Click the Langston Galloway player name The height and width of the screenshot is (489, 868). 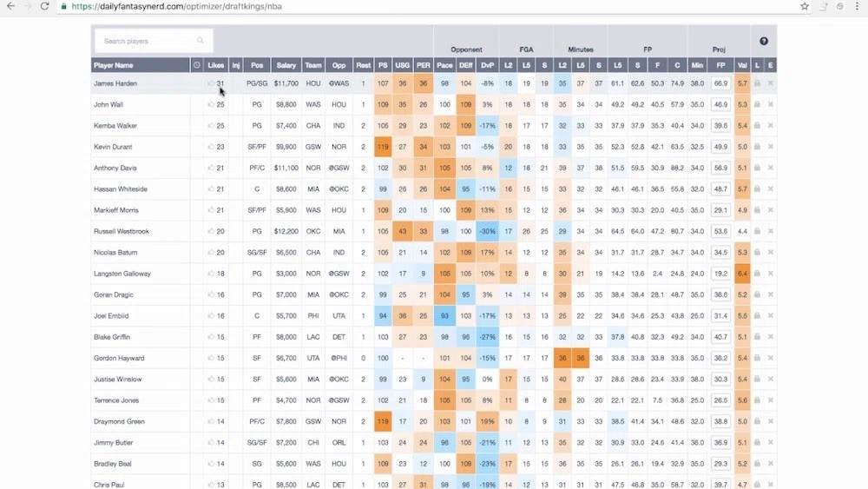tap(122, 274)
